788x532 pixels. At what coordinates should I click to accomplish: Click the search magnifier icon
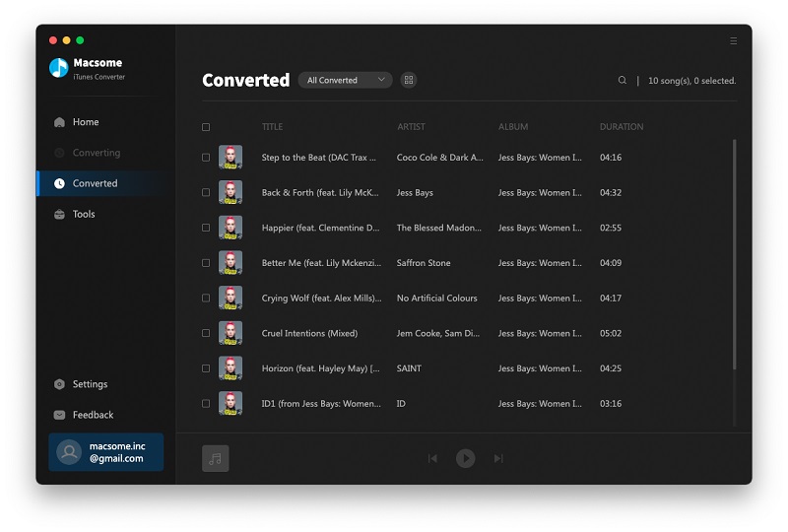(x=622, y=81)
